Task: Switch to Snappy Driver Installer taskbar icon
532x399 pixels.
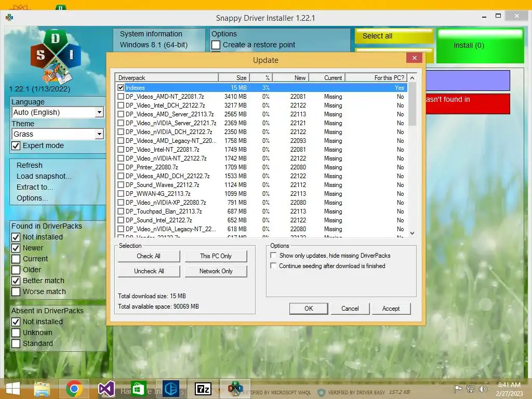Action: pos(235,389)
